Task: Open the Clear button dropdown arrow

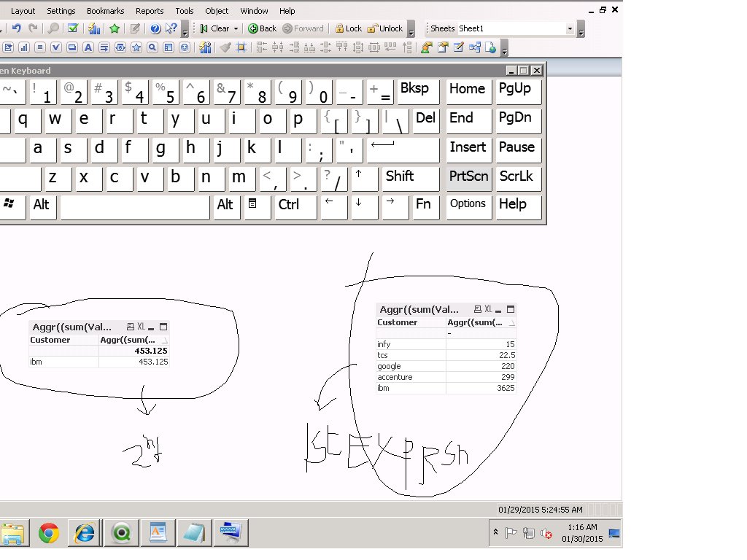Action: (x=236, y=28)
